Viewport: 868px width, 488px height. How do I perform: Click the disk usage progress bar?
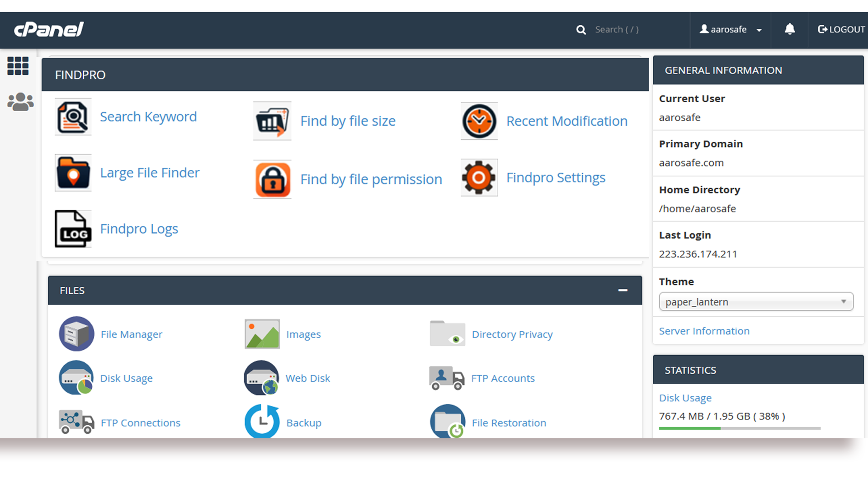(740, 428)
